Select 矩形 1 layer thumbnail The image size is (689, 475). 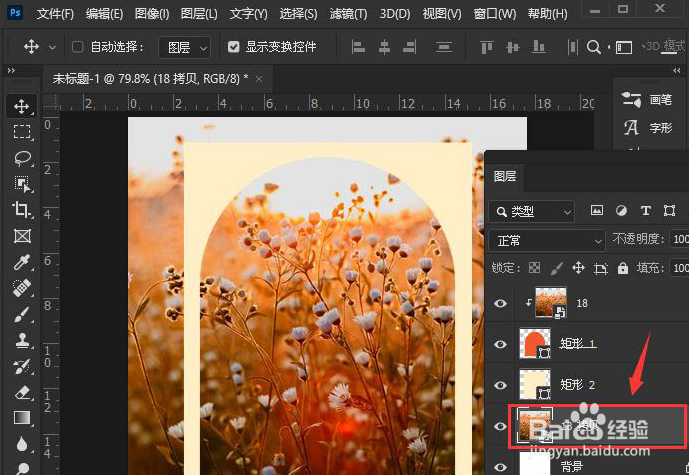[x=535, y=344]
